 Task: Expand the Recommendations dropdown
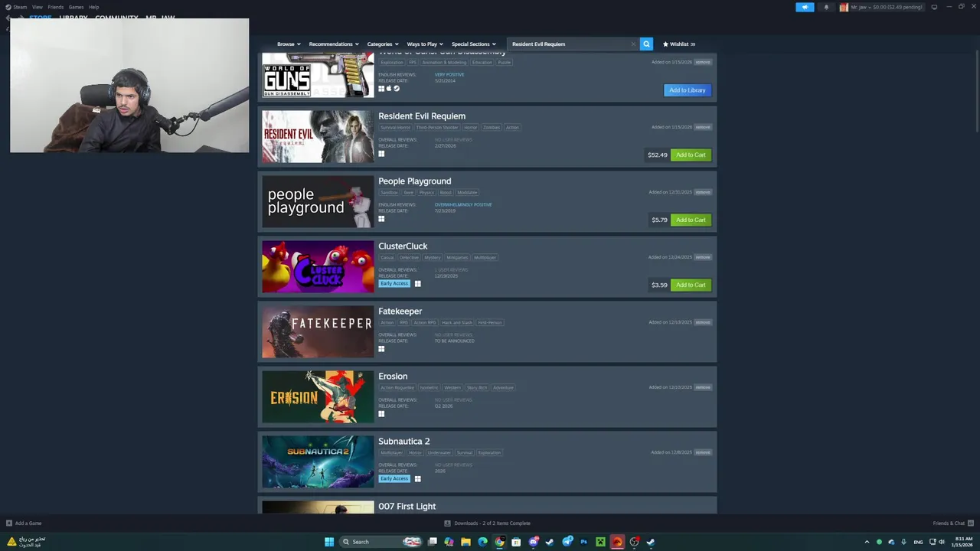click(334, 44)
